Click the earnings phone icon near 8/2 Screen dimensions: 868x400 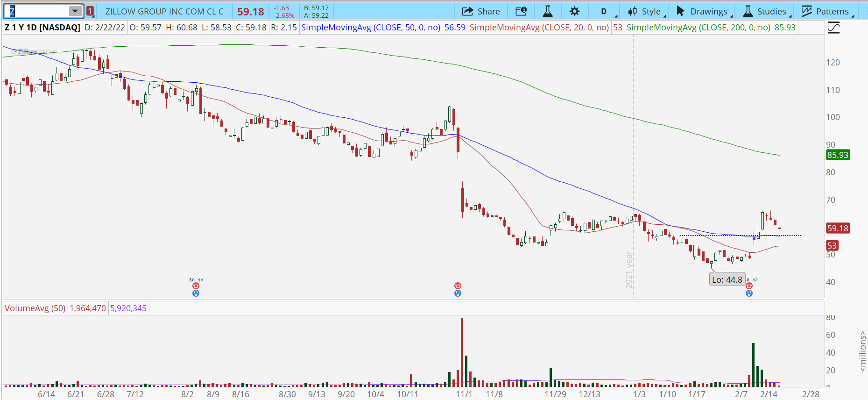[x=196, y=286]
